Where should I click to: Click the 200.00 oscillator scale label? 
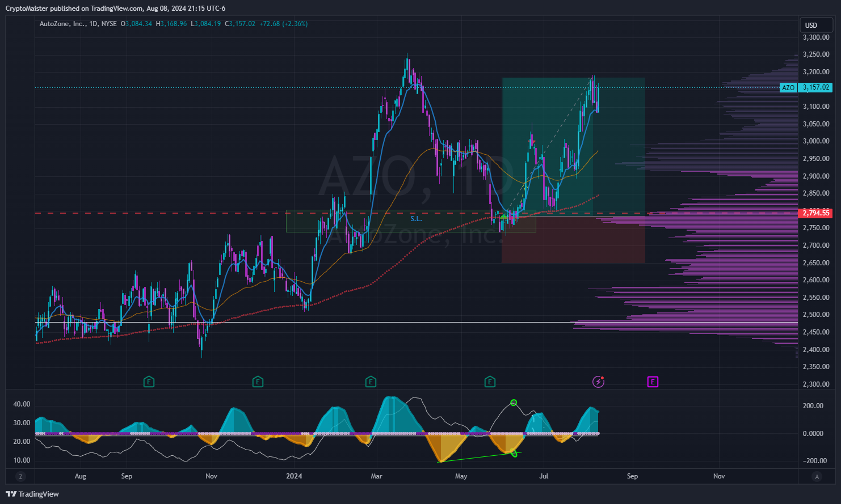(813, 406)
